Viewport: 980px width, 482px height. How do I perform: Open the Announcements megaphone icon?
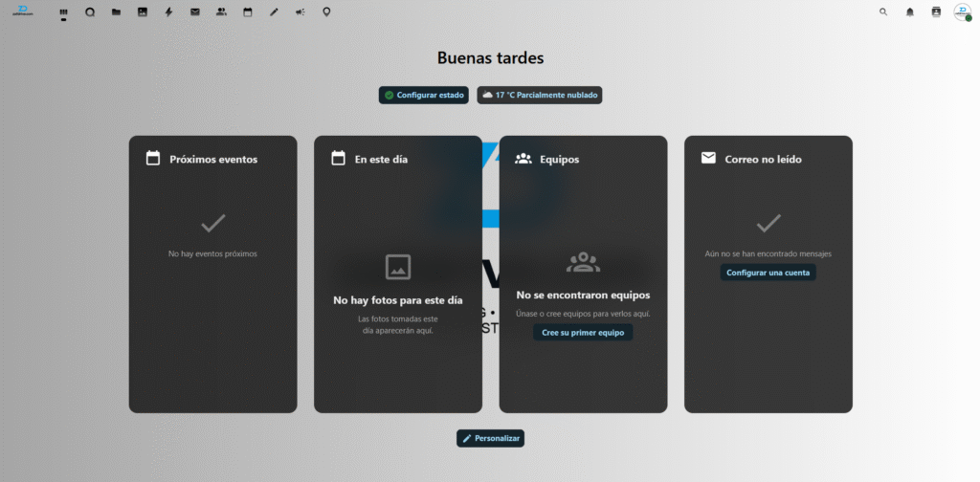pyautogui.click(x=300, y=12)
